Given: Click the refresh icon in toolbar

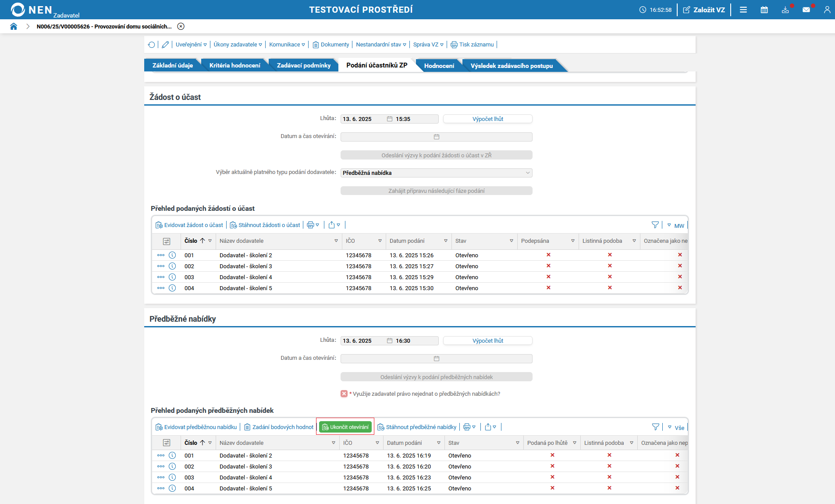Looking at the screenshot, I should (152, 45).
